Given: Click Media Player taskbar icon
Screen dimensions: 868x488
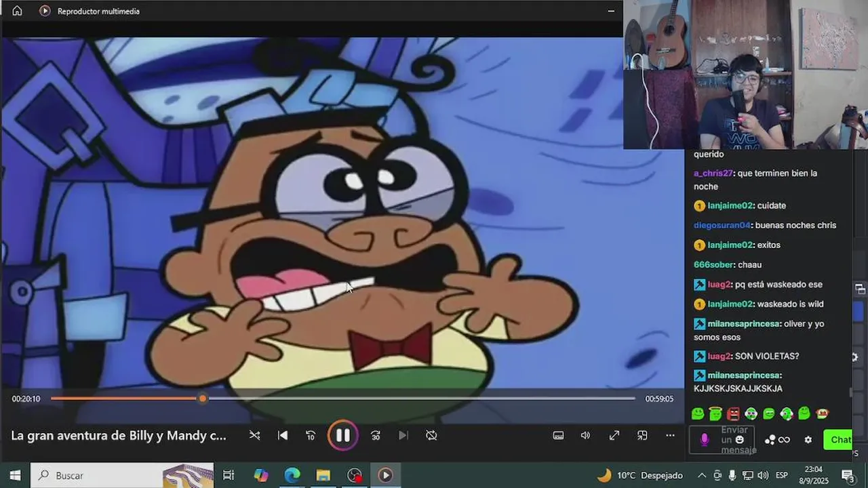Looking at the screenshot, I should coord(385,475).
